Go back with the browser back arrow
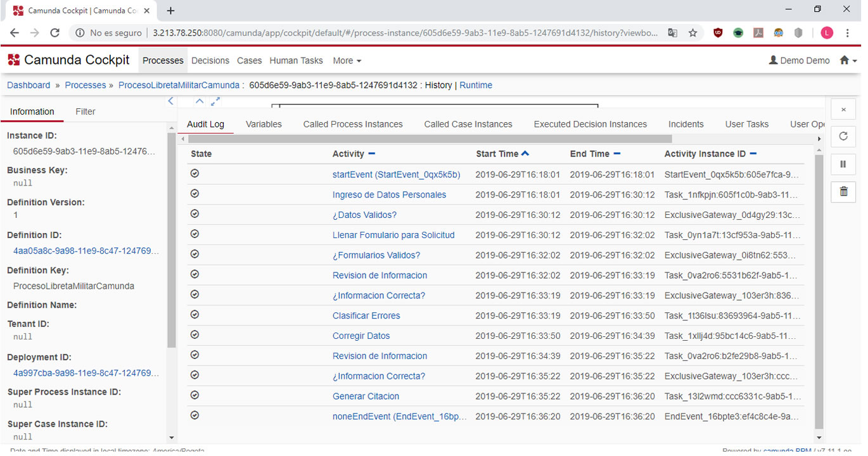Screen dimensions: 868x456 coord(15,33)
